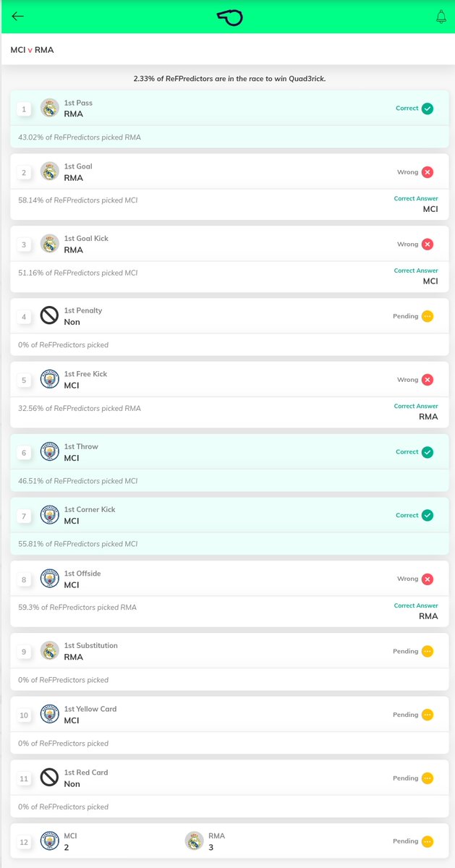This screenshot has height=868, width=455.
Task: Click the red Wrong cross on 1st Offside
Action: pos(427,579)
